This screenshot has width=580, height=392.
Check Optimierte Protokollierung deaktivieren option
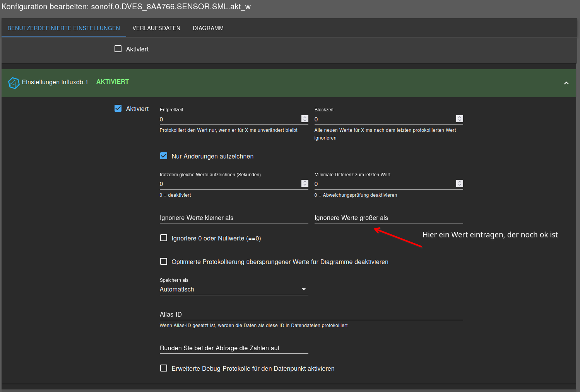tap(164, 261)
